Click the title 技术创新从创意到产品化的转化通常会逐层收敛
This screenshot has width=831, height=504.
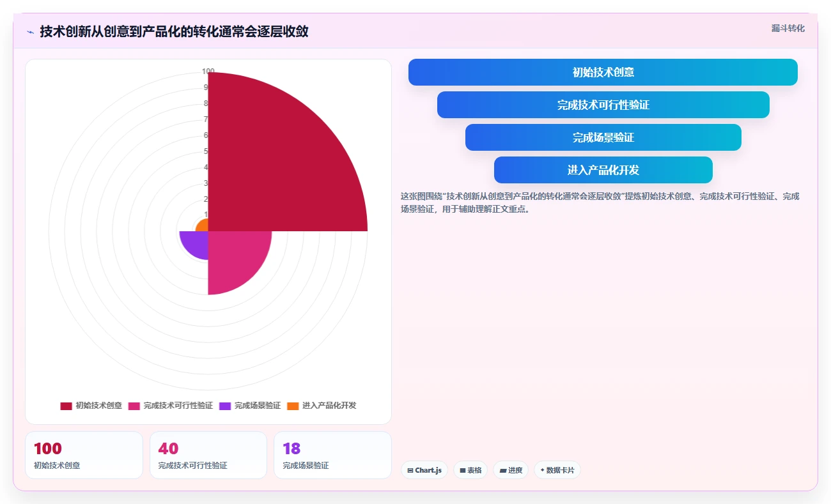174,32
